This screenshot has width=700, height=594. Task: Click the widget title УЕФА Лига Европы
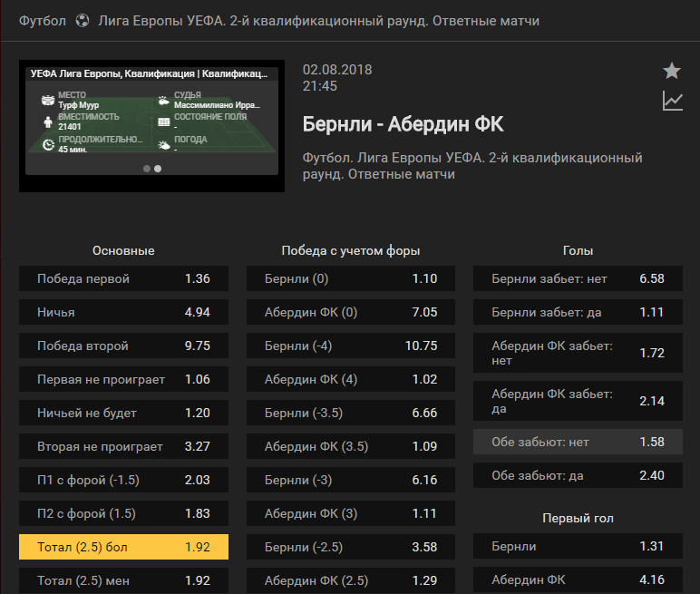[x=149, y=73]
